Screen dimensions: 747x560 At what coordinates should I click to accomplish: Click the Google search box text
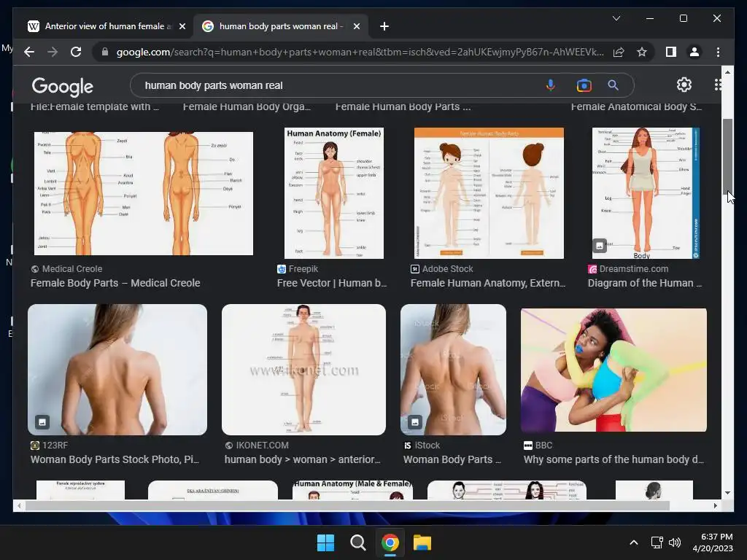[x=214, y=85]
